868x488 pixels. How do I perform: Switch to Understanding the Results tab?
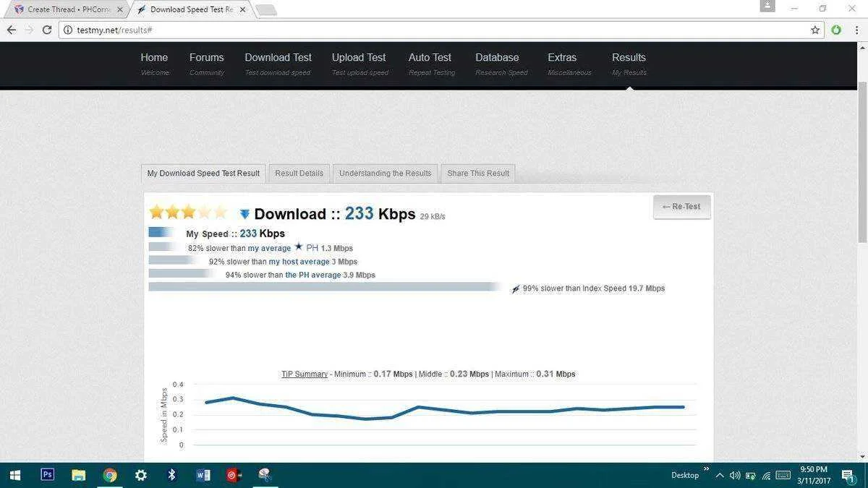(x=385, y=174)
